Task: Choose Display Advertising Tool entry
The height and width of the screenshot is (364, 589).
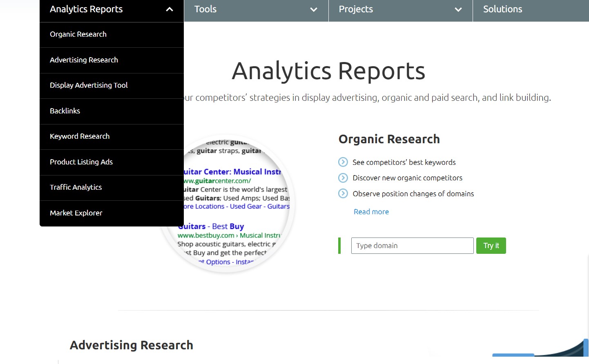Action: tap(112, 86)
